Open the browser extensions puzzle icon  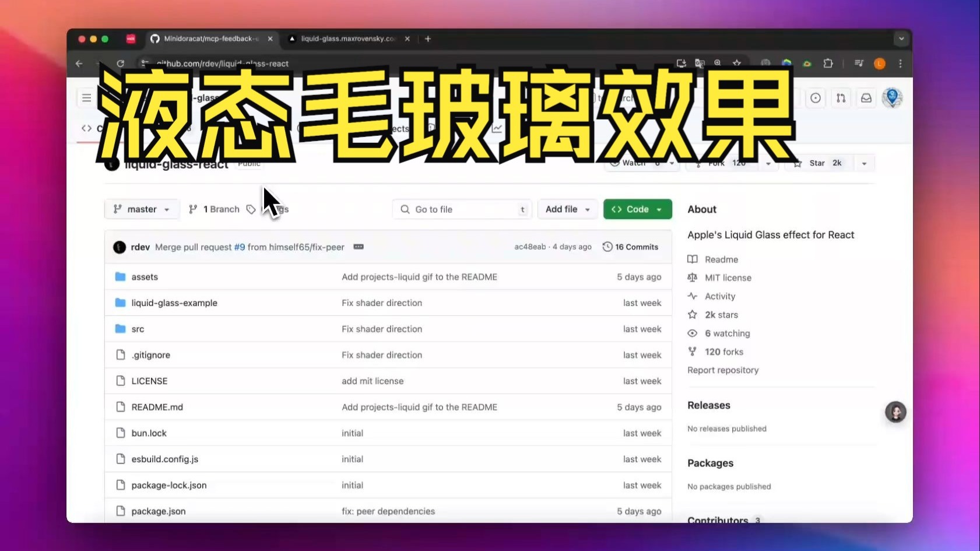point(828,63)
